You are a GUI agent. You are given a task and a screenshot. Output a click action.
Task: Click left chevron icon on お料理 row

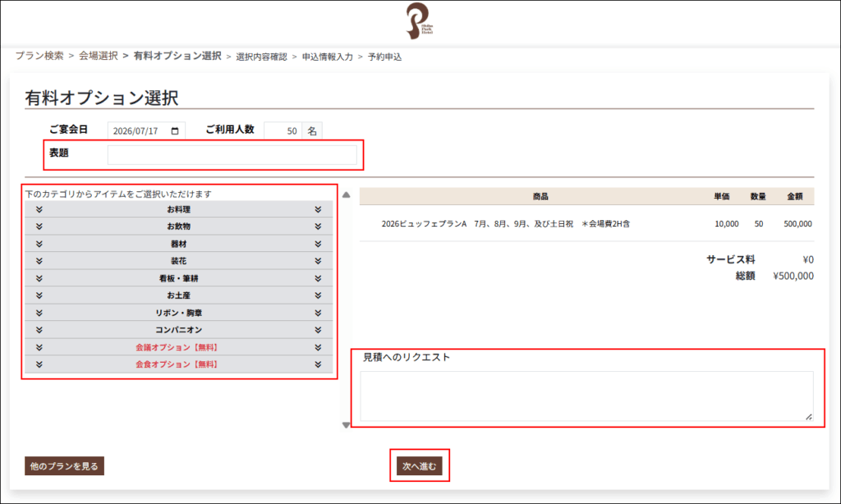point(39,209)
